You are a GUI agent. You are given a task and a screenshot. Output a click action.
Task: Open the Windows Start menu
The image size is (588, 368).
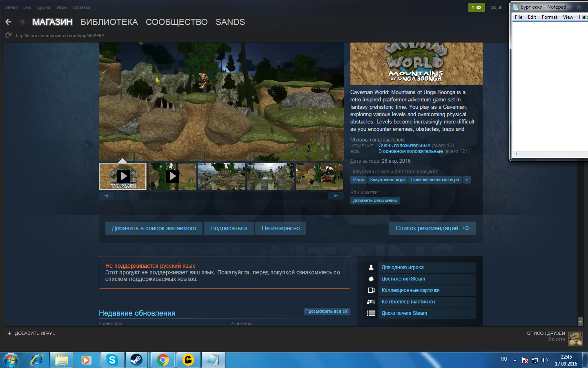[11, 360]
